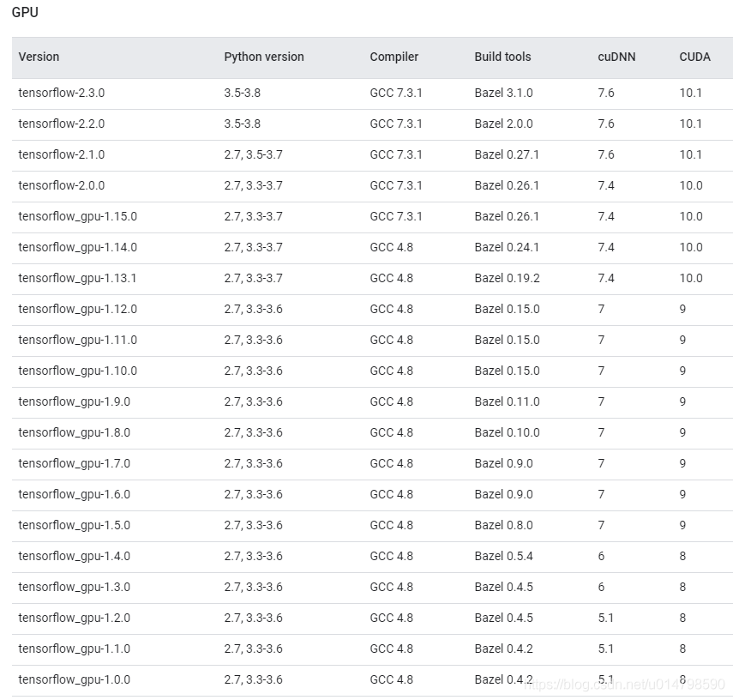Select the Python version column header
This screenshot has width=733, height=700.
[264, 57]
